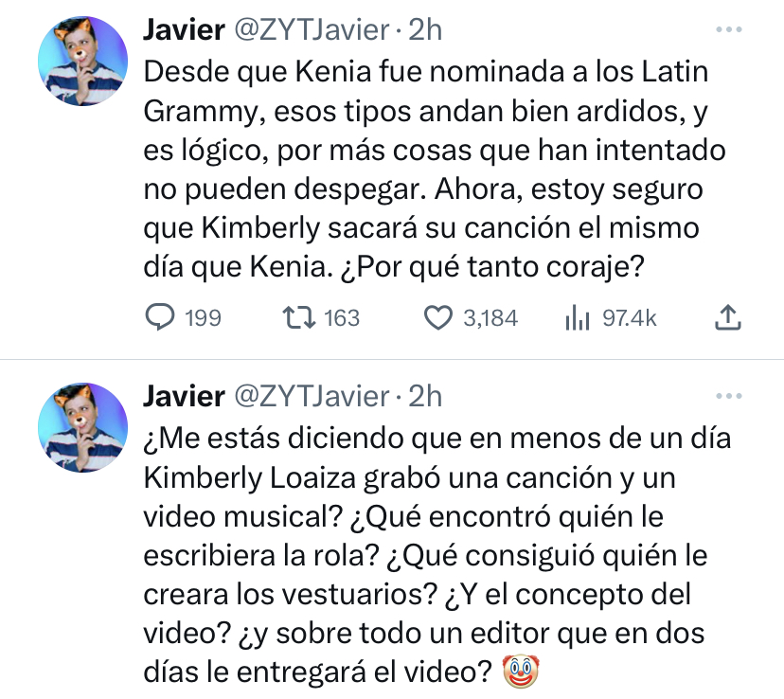Screen dimensions: 784x699
Task: Click the 97.4k views count
Action: pos(630,318)
